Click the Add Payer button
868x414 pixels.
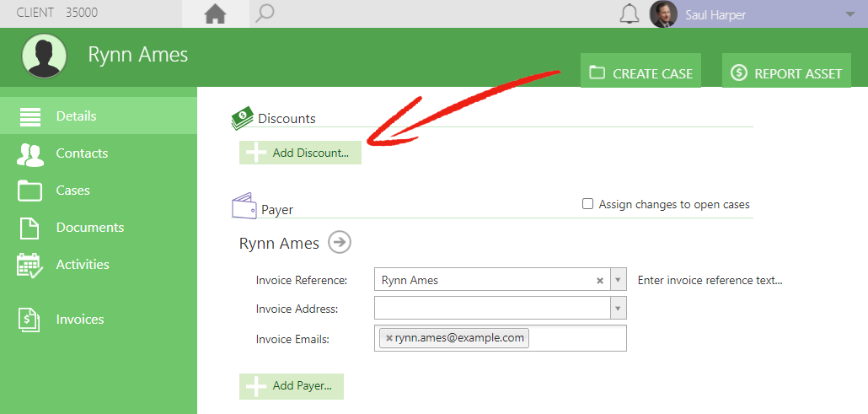(x=292, y=386)
